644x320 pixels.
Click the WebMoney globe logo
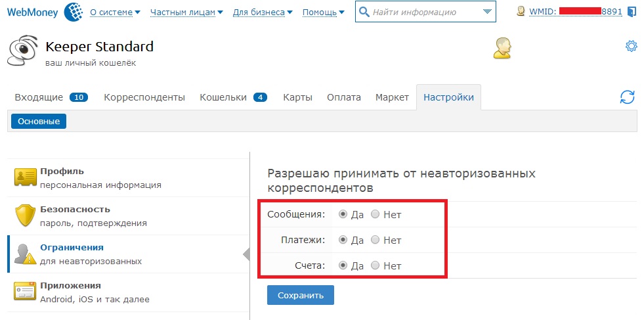coord(73,12)
